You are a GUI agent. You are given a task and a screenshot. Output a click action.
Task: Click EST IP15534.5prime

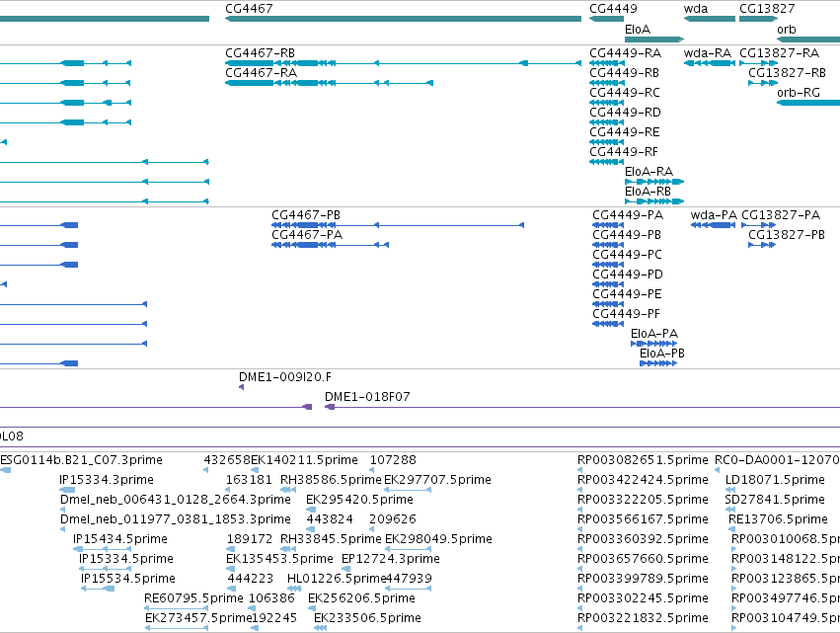click(x=98, y=589)
